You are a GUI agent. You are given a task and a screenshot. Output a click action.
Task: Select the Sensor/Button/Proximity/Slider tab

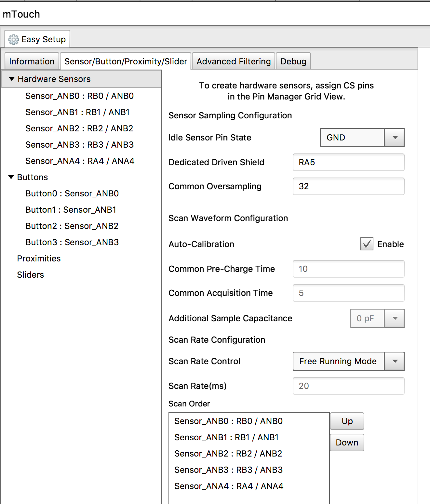pyautogui.click(x=126, y=61)
